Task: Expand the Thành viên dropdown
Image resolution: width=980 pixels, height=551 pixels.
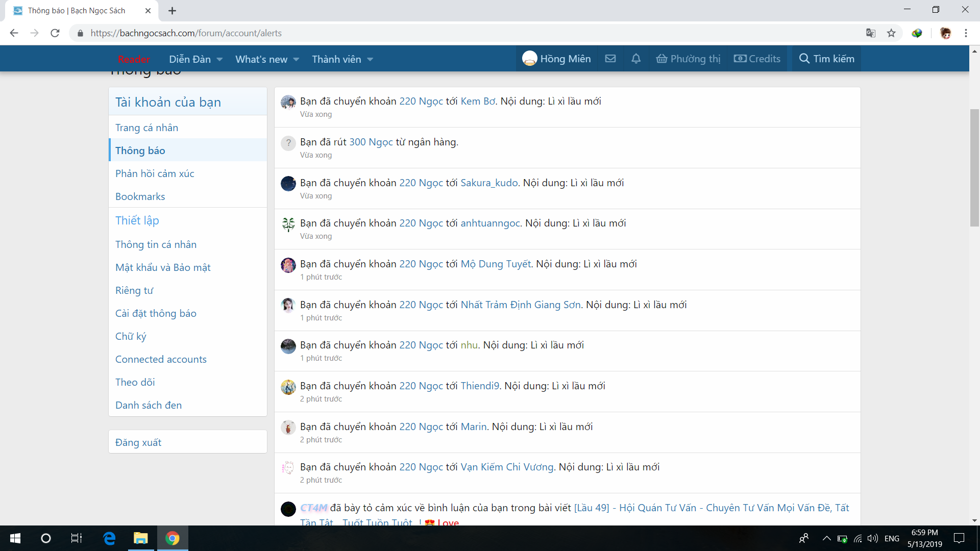Action: (x=370, y=59)
